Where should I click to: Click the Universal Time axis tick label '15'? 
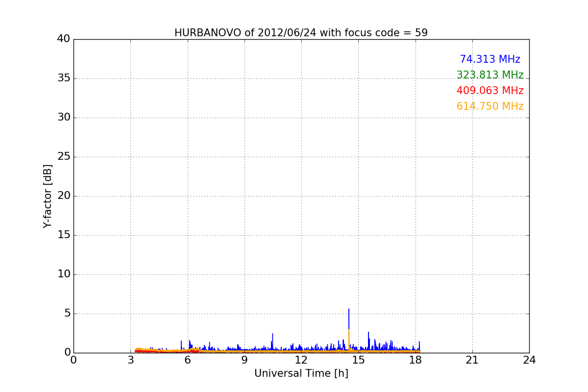[358, 360]
